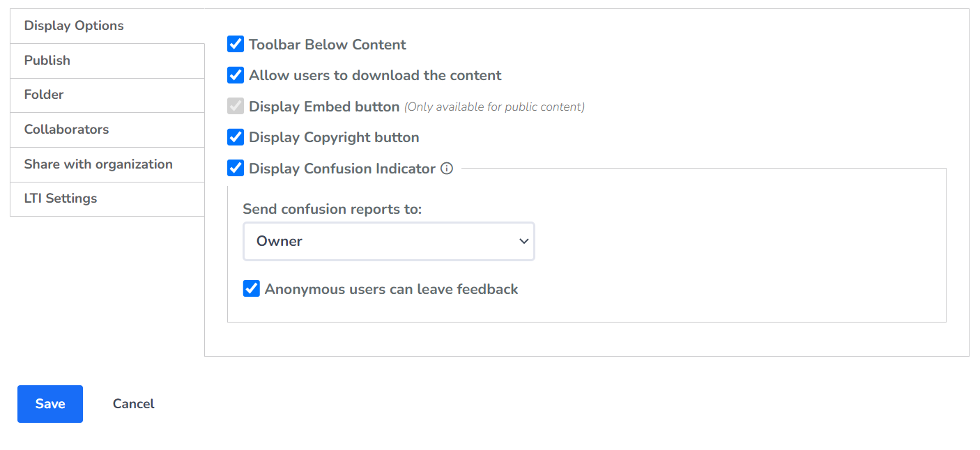
Task: Expand the Owner selector using its chevron
Action: point(523,241)
